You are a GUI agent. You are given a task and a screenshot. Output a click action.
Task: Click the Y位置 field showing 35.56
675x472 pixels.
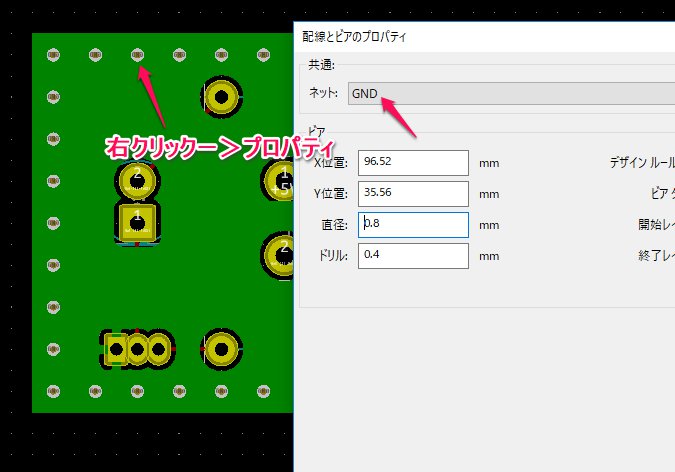(413, 193)
